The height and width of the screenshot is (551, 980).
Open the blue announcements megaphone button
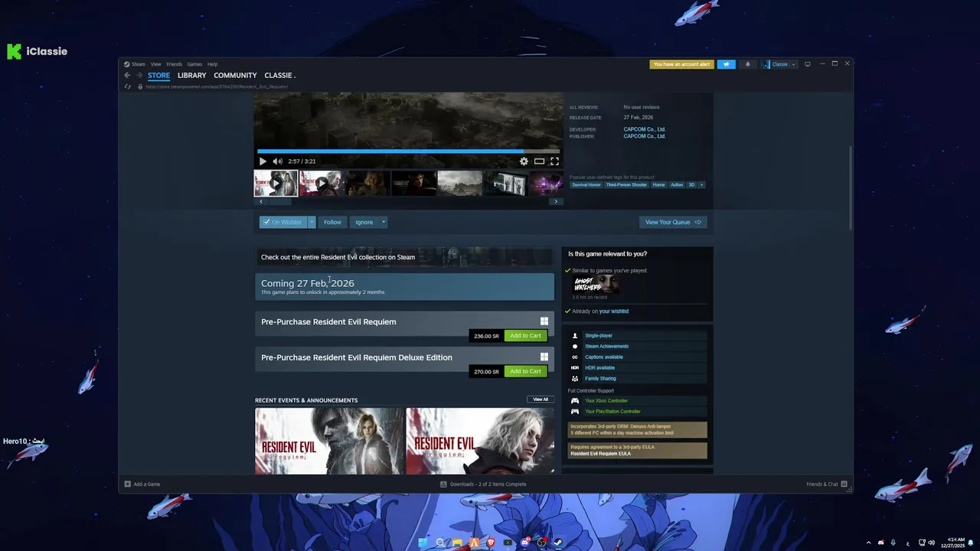pos(727,64)
